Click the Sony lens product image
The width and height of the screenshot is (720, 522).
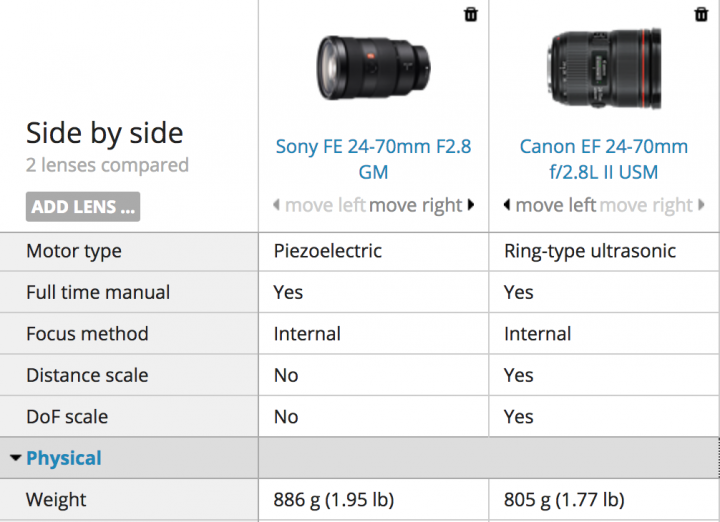coord(374,68)
